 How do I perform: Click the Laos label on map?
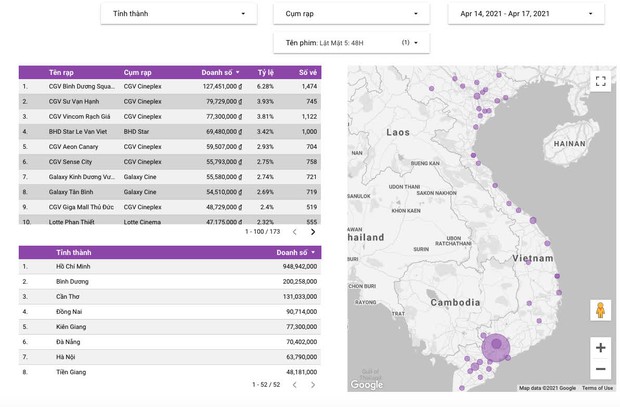[398, 132]
